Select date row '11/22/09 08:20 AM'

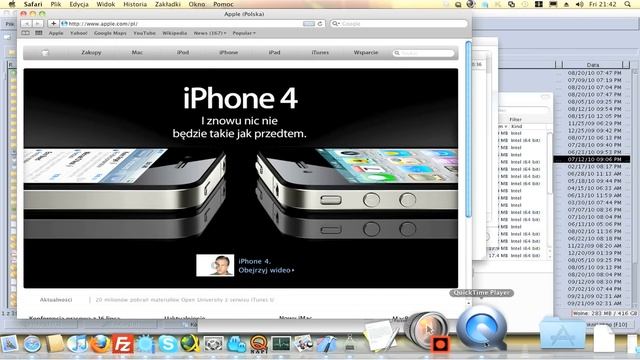[594, 246]
